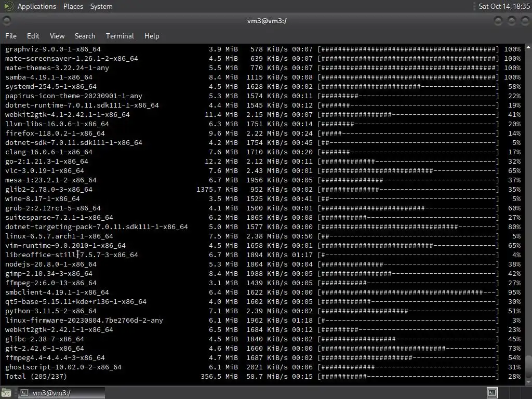The image size is (532, 399).
Task: Open the terminal Edit menu
Action: coord(33,36)
